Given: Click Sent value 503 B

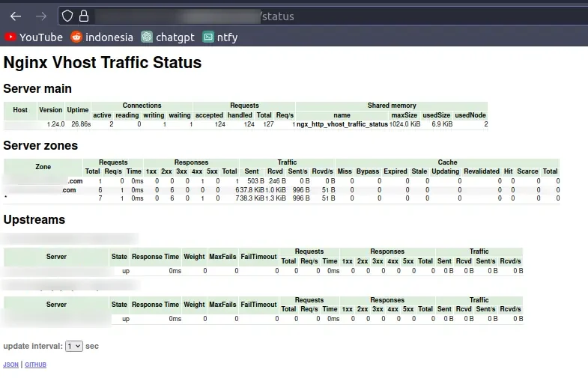Looking at the screenshot, I should pyautogui.click(x=255, y=181).
